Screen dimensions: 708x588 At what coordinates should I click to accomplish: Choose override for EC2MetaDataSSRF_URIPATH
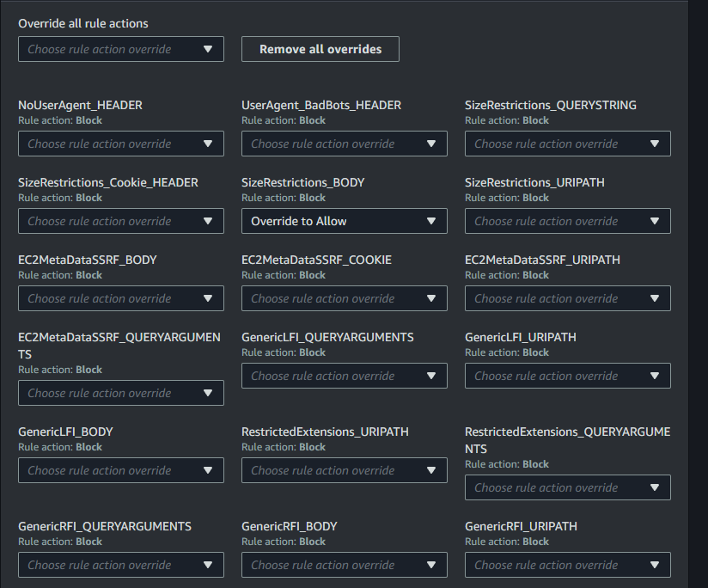pos(567,298)
